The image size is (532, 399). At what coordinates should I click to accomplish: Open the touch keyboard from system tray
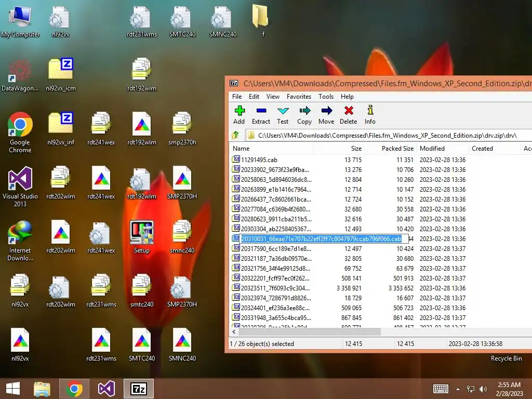point(441,389)
